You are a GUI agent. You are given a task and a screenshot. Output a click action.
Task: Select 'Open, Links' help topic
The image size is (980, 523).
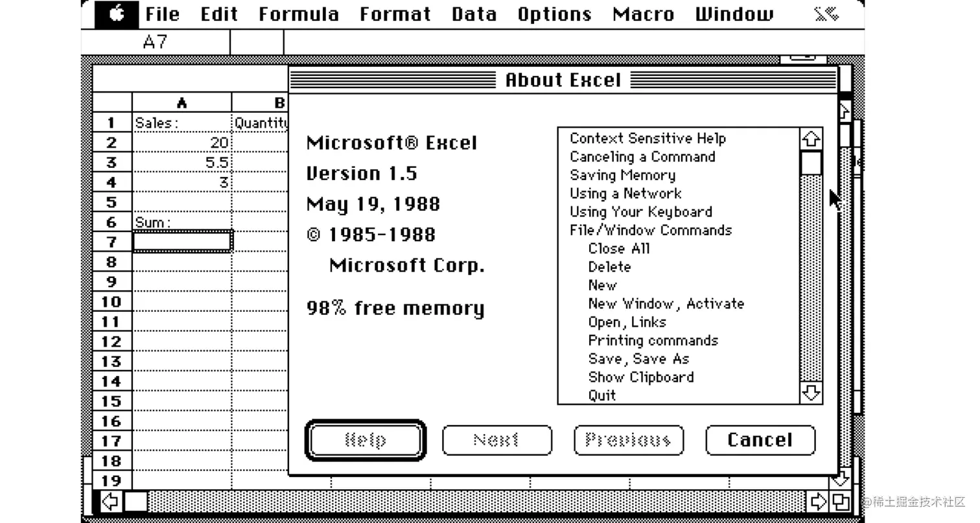click(627, 322)
